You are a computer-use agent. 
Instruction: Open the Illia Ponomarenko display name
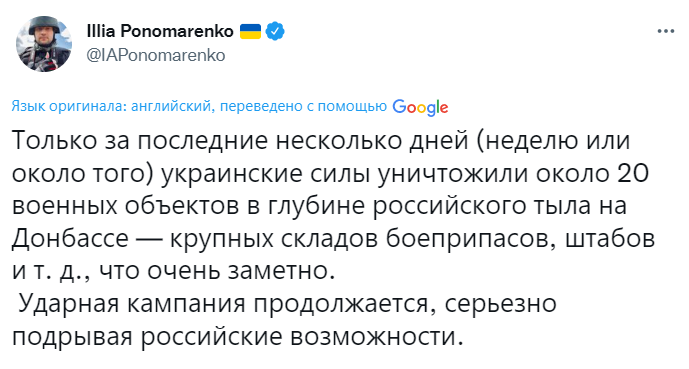pos(160,31)
